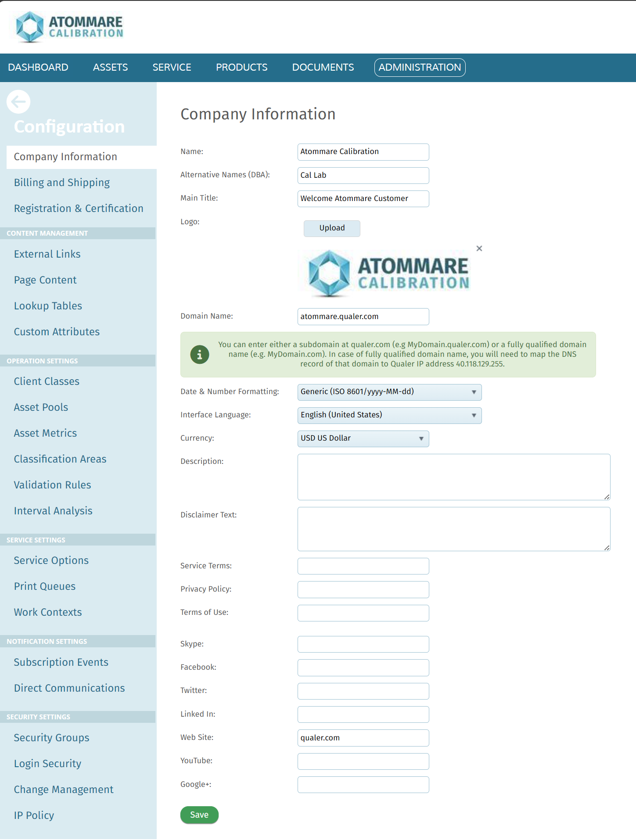Focus the Service Terms field
The height and width of the screenshot is (840, 636).
pyautogui.click(x=363, y=566)
